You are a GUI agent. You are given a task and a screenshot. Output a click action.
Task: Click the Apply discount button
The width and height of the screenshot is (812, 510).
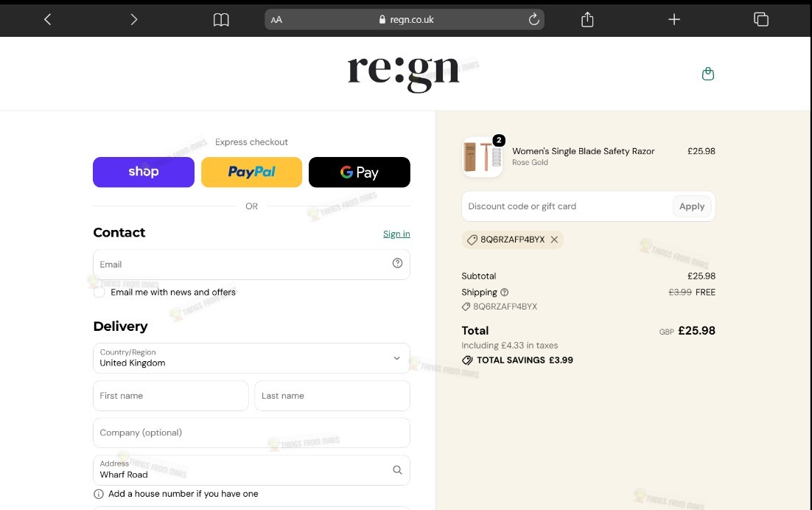692,206
